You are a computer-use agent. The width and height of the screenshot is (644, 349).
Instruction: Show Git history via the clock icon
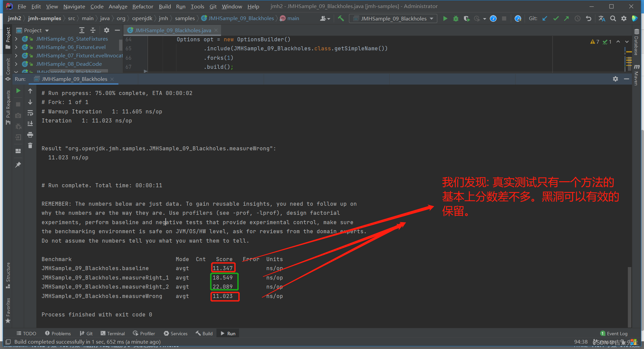578,18
